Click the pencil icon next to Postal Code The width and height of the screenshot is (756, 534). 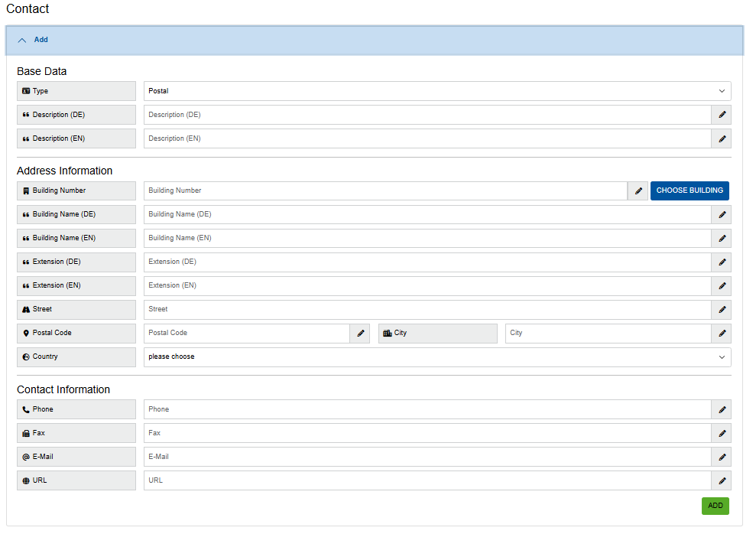tap(359, 333)
